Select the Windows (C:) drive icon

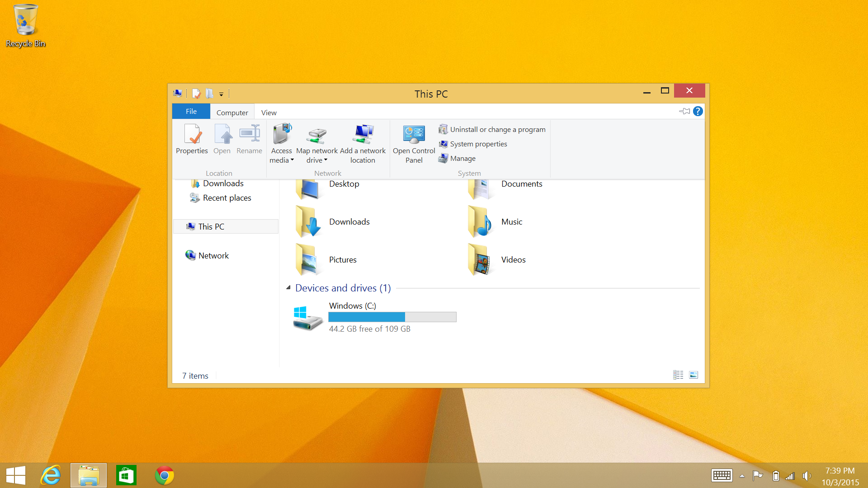click(308, 318)
